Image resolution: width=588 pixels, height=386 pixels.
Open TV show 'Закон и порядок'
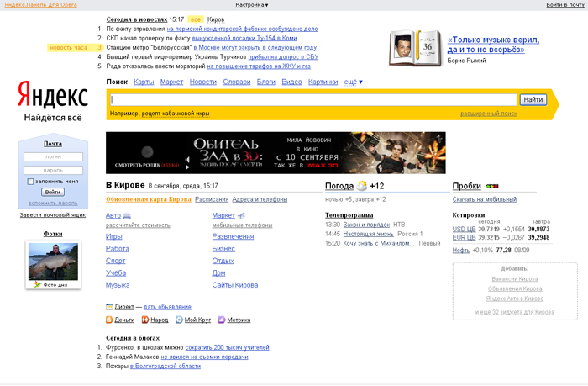[x=366, y=225]
